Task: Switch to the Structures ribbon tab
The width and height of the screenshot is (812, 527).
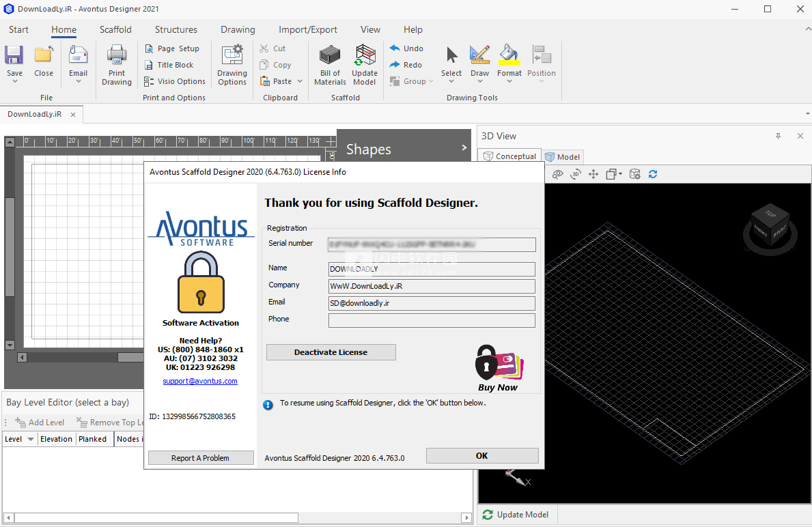Action: 176,29
